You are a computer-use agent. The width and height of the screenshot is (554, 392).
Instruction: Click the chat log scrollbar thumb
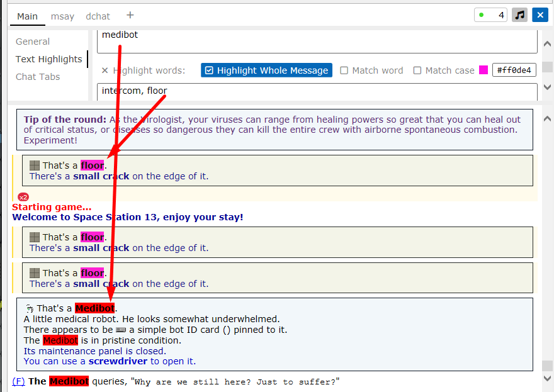tap(547, 366)
